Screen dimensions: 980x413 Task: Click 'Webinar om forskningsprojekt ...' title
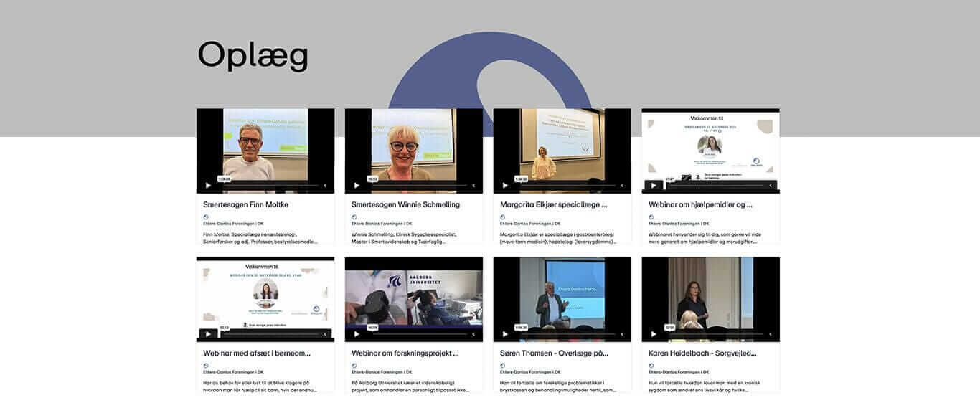coord(405,353)
